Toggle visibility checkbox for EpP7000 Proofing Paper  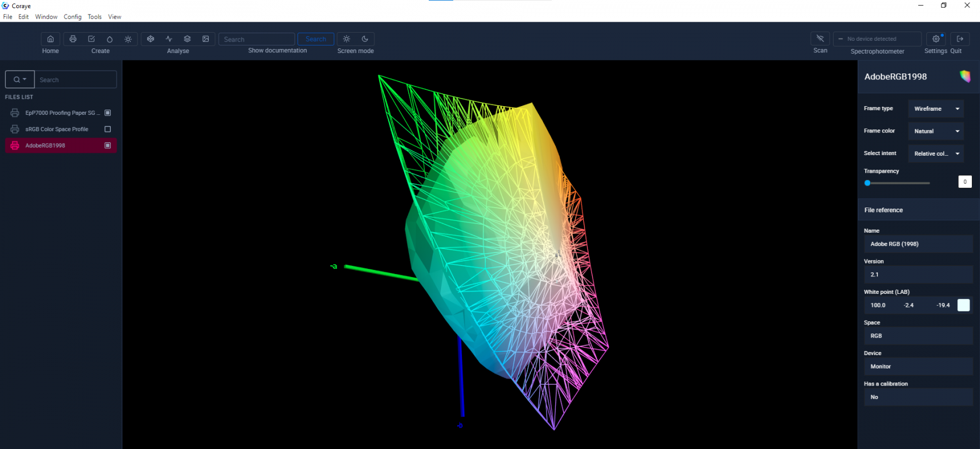click(x=107, y=113)
